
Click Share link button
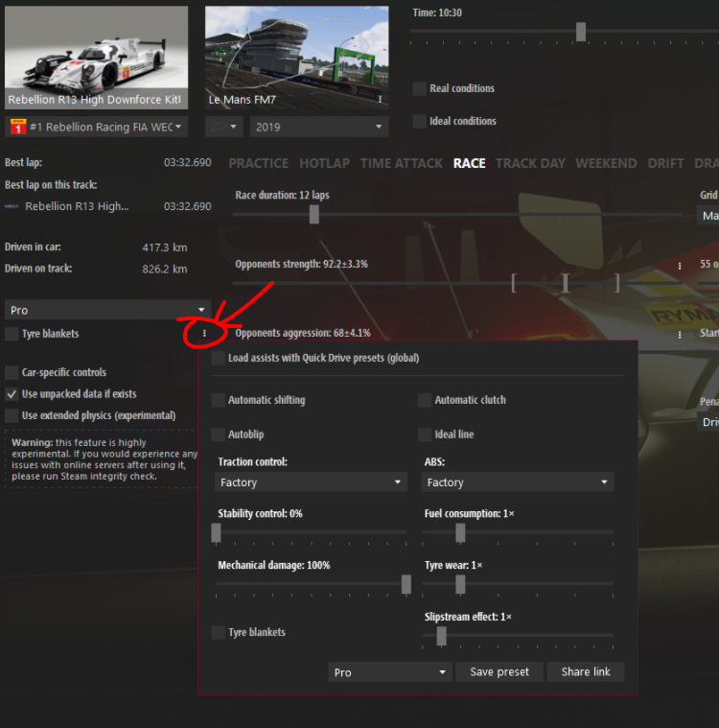click(586, 671)
